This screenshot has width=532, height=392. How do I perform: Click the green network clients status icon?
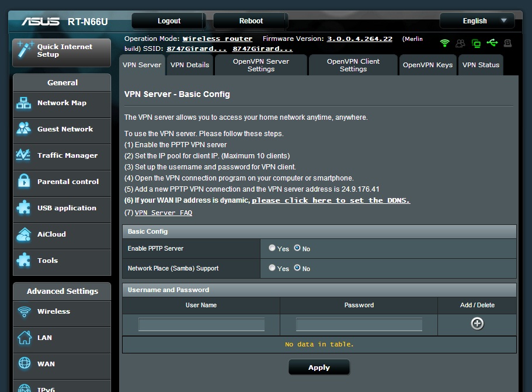click(x=476, y=43)
